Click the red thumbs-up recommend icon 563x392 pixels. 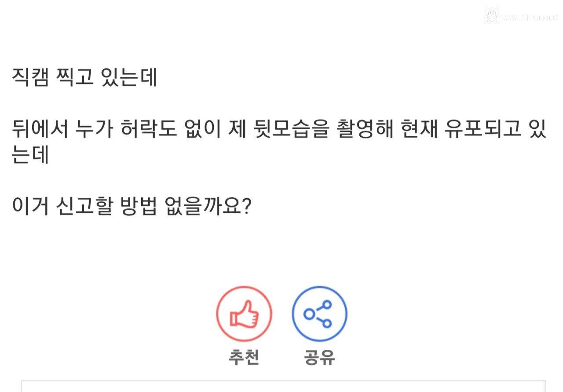click(244, 314)
